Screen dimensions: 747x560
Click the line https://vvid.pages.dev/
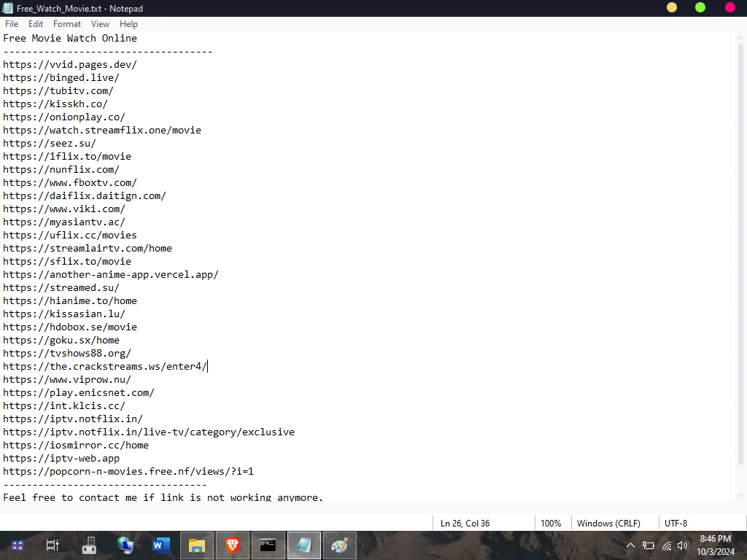coord(70,64)
